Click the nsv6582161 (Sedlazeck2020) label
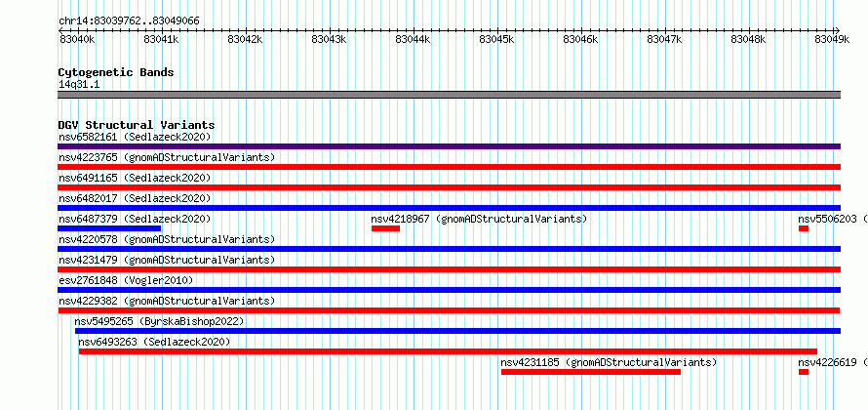868x410 pixels. (x=135, y=137)
